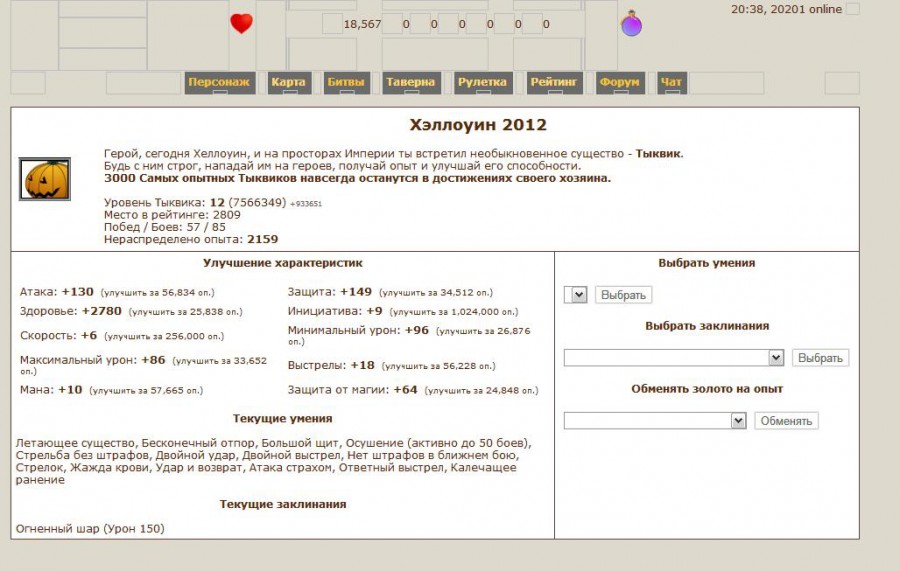This screenshot has height=571, width=900.
Task: Expand the gold-for-experience exchange dropdown
Action: [x=655, y=421]
